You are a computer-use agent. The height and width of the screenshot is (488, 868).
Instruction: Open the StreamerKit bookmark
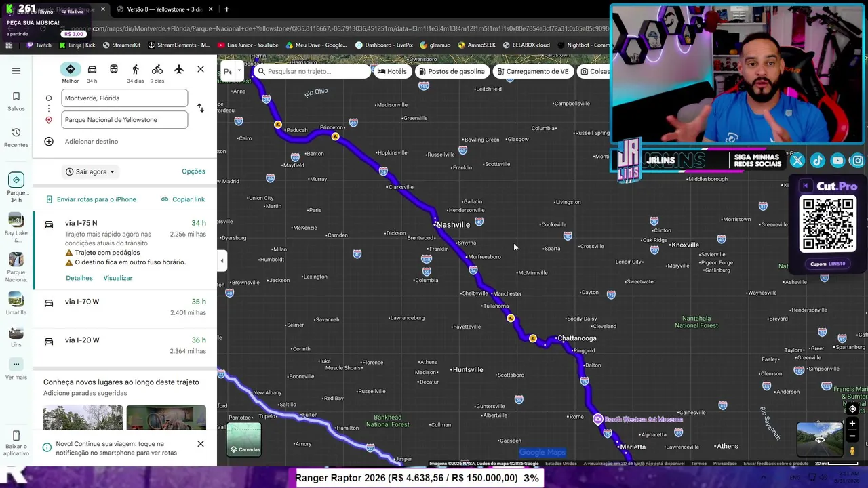(121, 45)
